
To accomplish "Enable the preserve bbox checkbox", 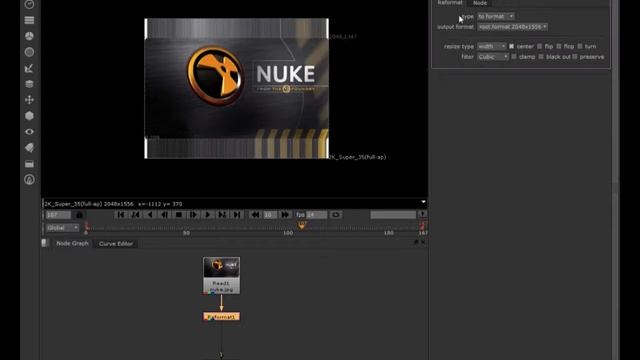I will (x=575, y=57).
